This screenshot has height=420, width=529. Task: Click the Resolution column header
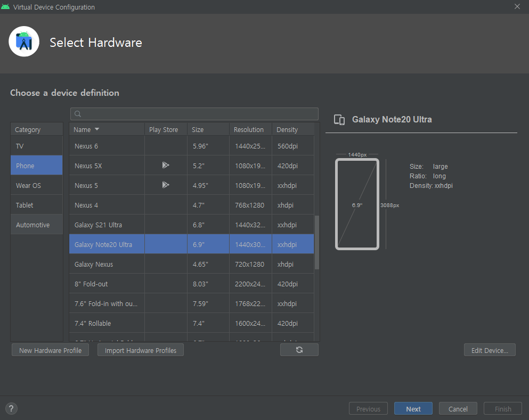(x=251, y=129)
